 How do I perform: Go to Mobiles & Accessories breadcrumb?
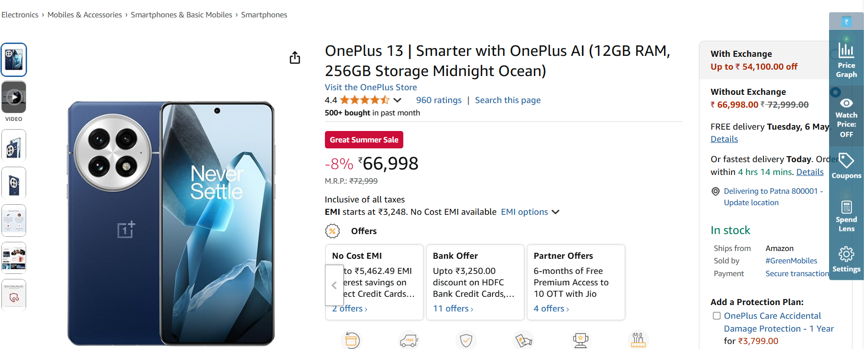[85, 15]
